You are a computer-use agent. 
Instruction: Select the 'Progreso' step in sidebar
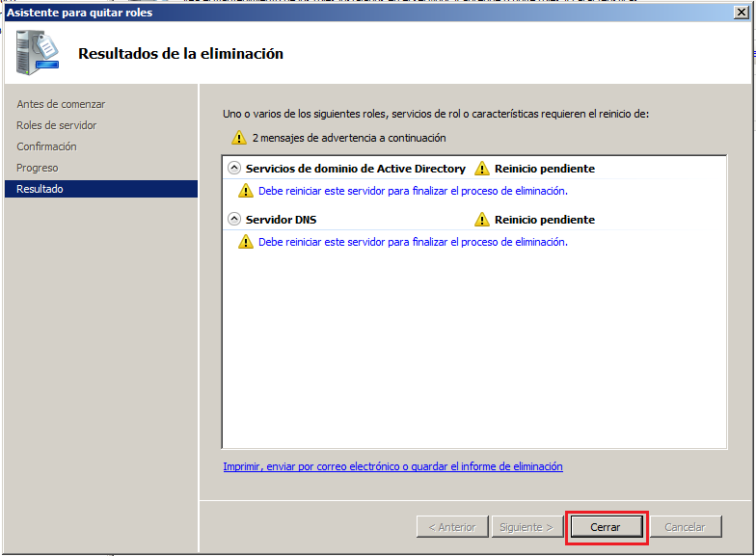pyautogui.click(x=38, y=168)
